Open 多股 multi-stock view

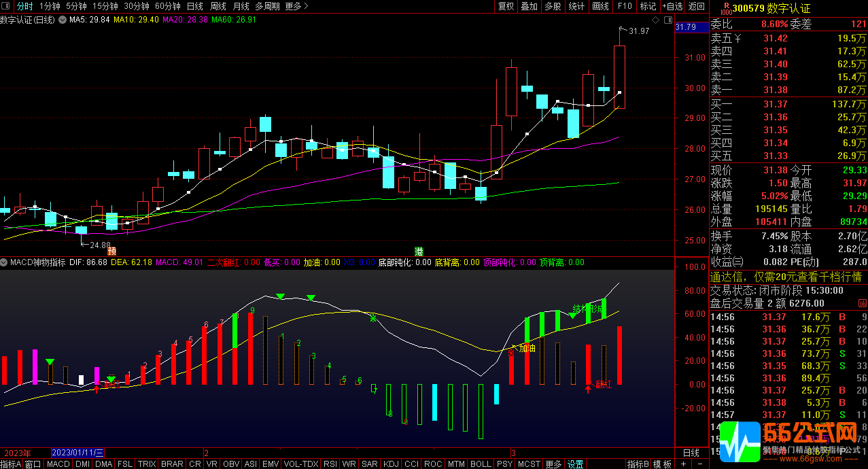pos(553,6)
